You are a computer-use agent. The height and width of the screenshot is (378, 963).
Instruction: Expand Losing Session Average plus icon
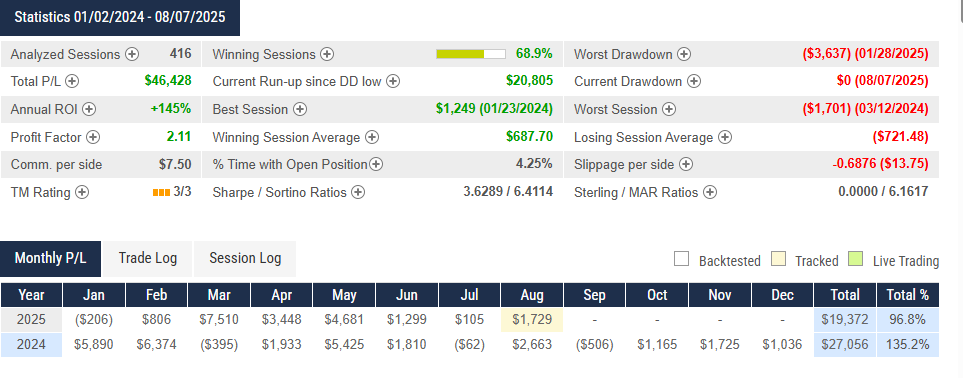click(725, 137)
